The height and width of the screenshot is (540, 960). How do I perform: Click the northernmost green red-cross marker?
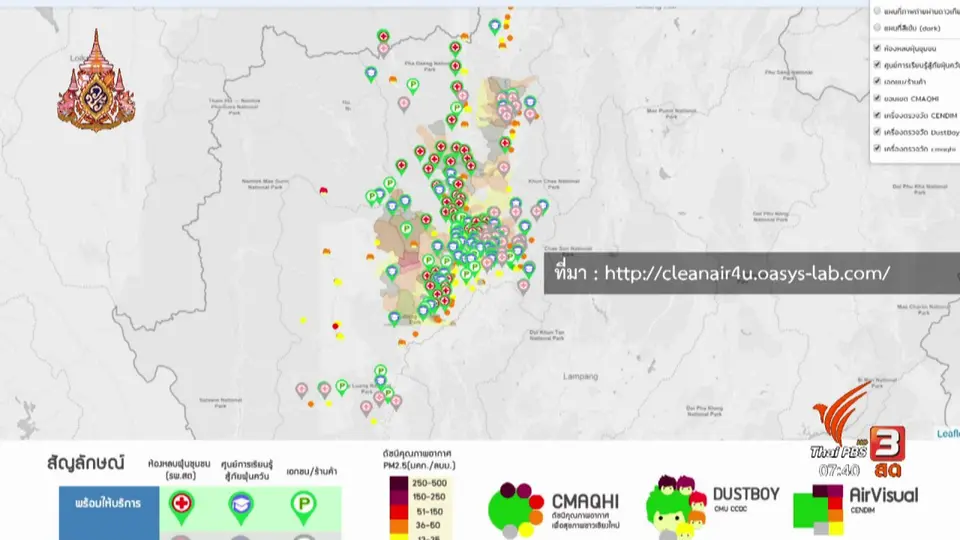(x=383, y=36)
